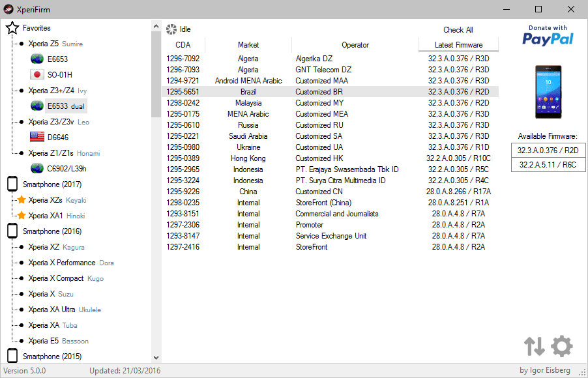Click scroll up arrow in device tree
Image resolution: width=588 pixels, height=378 pixels.
pyautogui.click(x=156, y=26)
